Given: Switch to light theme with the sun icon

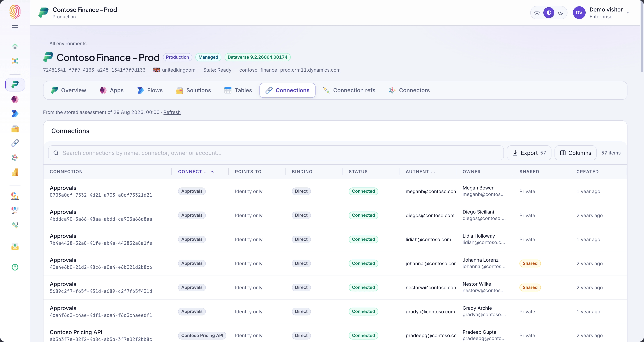Looking at the screenshot, I should click(537, 13).
